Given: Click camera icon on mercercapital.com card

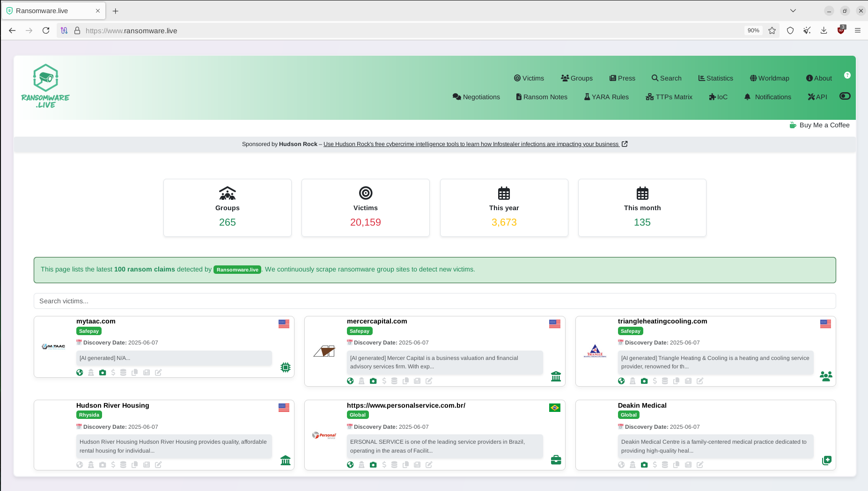Looking at the screenshot, I should [373, 381].
